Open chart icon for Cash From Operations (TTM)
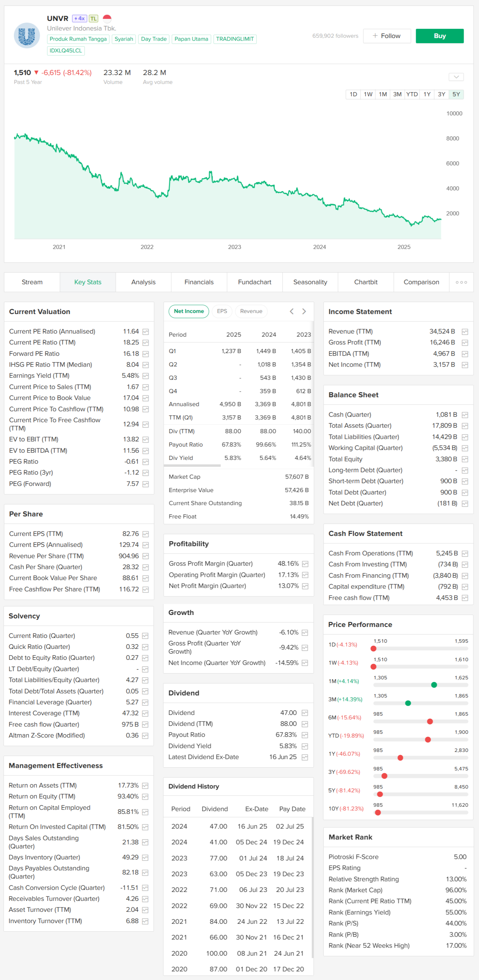 coord(465,554)
